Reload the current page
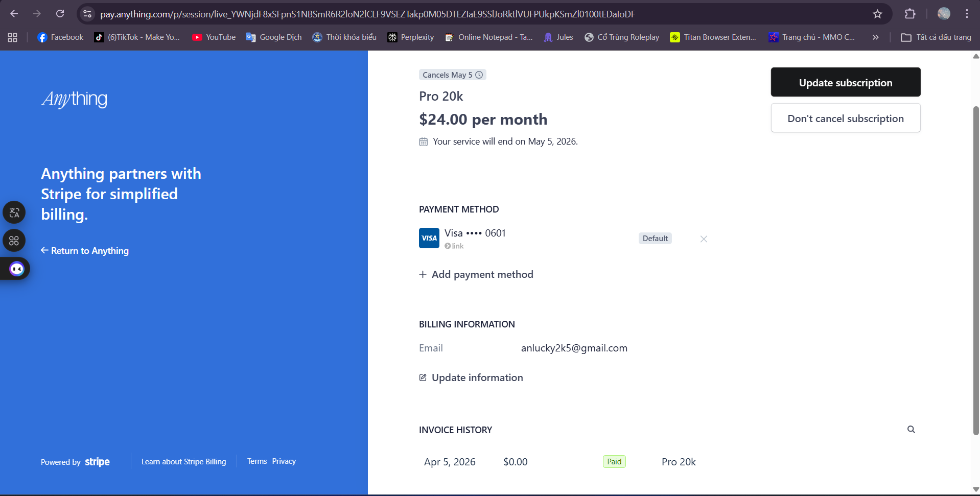The image size is (980, 496). [x=60, y=14]
